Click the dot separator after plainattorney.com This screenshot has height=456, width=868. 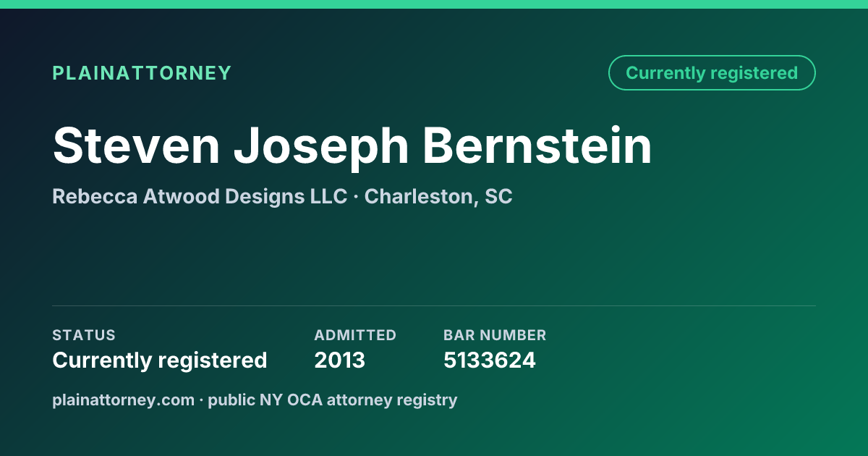click(202, 400)
